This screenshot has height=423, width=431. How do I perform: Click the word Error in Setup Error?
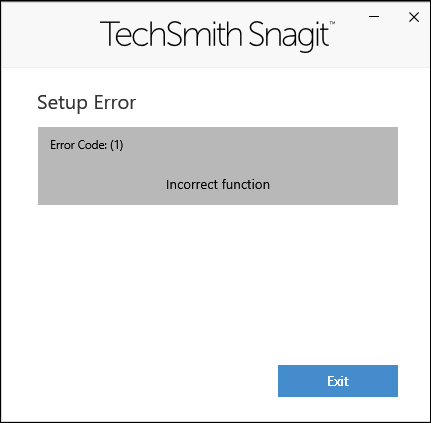[115, 102]
